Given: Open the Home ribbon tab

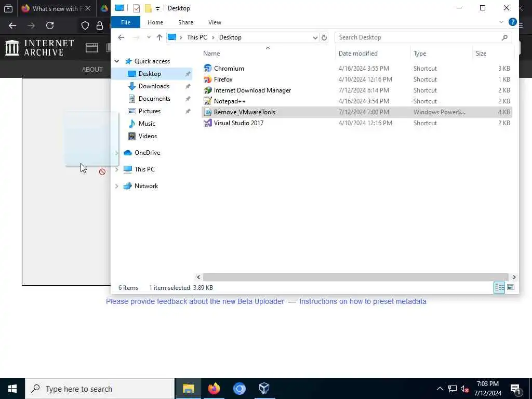Looking at the screenshot, I should click(x=155, y=22).
